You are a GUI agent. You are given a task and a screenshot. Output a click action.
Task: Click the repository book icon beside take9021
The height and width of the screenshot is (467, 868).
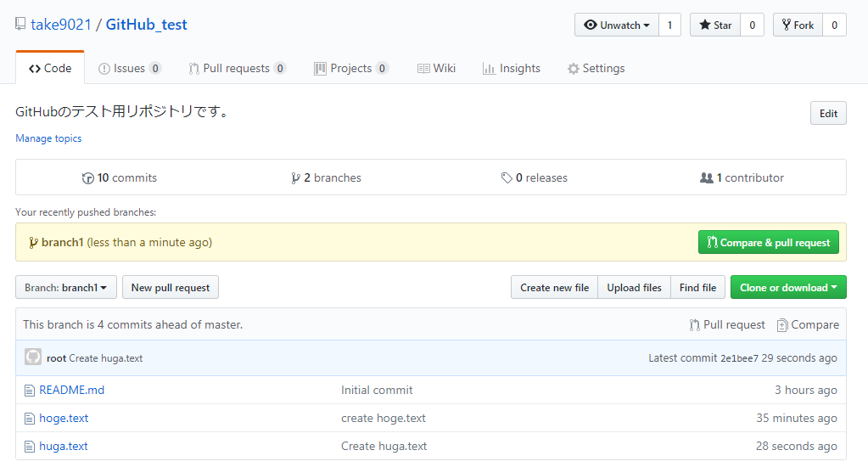20,24
